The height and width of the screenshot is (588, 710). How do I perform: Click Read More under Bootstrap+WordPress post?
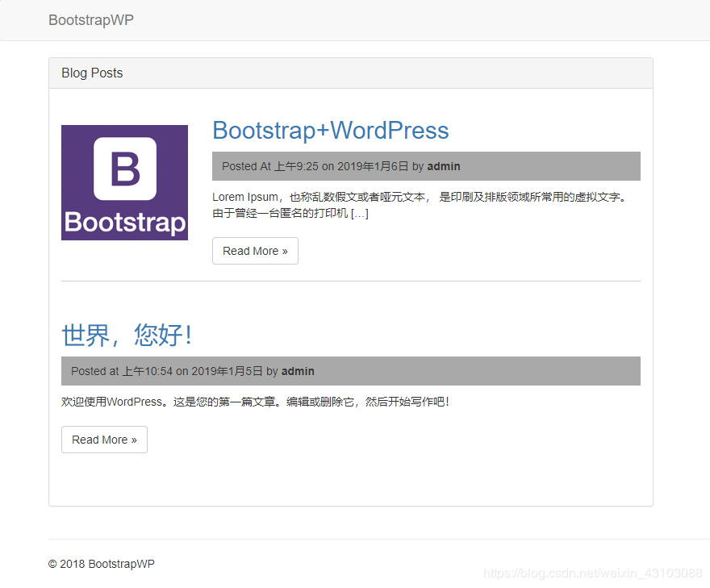(x=256, y=251)
